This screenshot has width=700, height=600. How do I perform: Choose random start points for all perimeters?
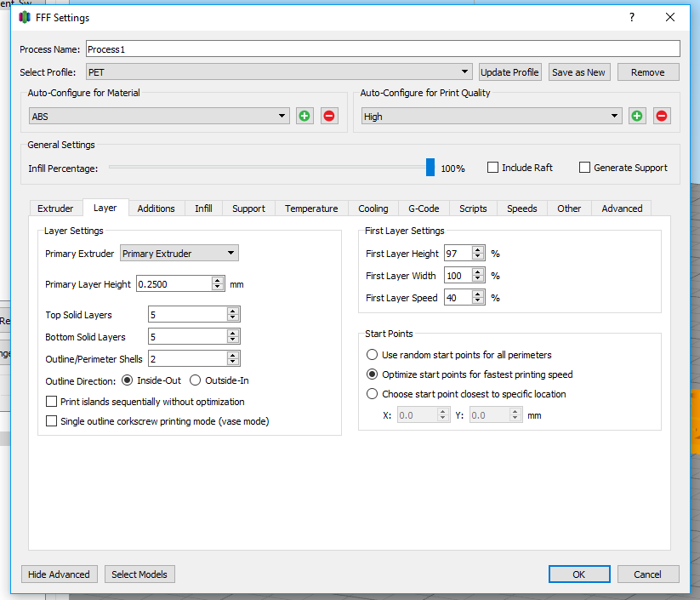pyautogui.click(x=372, y=355)
